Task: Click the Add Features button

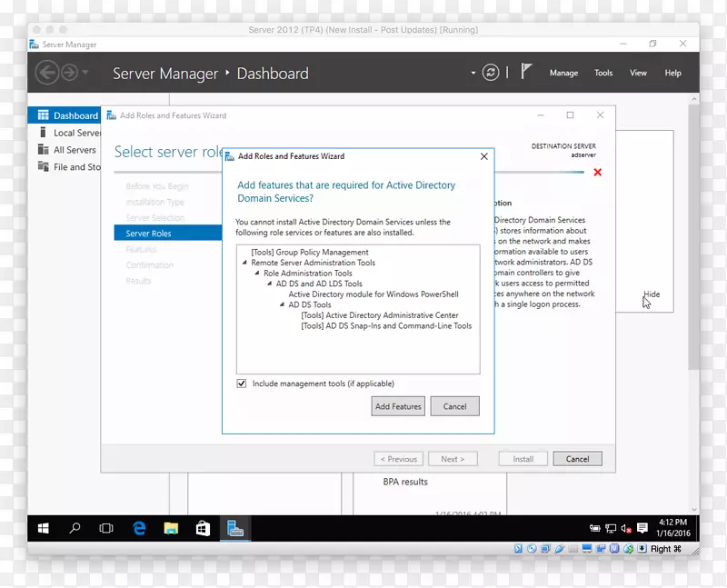Action: click(397, 406)
